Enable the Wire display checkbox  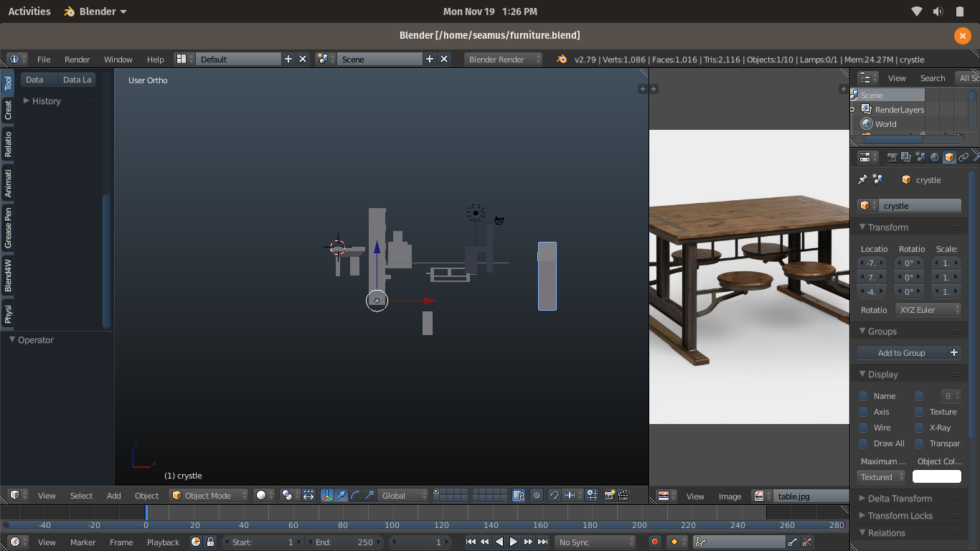pos(864,428)
